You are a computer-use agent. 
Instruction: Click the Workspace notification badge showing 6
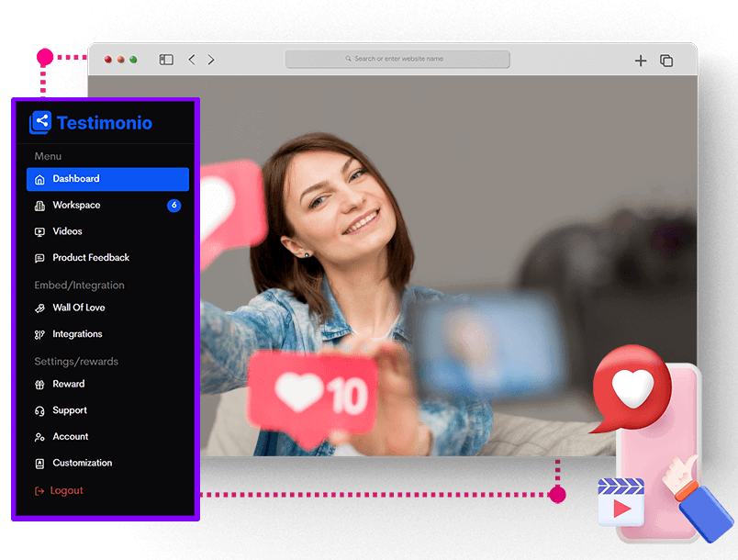[x=173, y=206]
